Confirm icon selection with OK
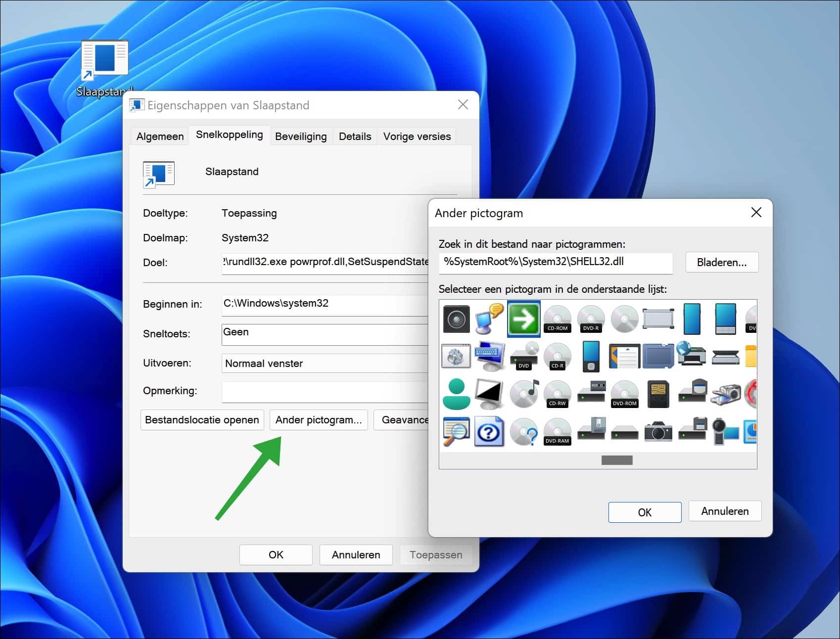 pos(645,512)
